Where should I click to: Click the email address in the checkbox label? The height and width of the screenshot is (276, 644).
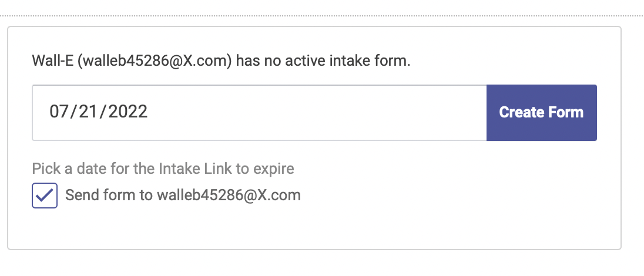click(229, 195)
